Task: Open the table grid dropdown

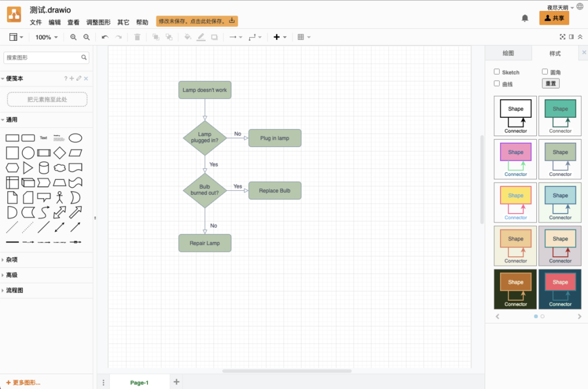Action: click(304, 37)
